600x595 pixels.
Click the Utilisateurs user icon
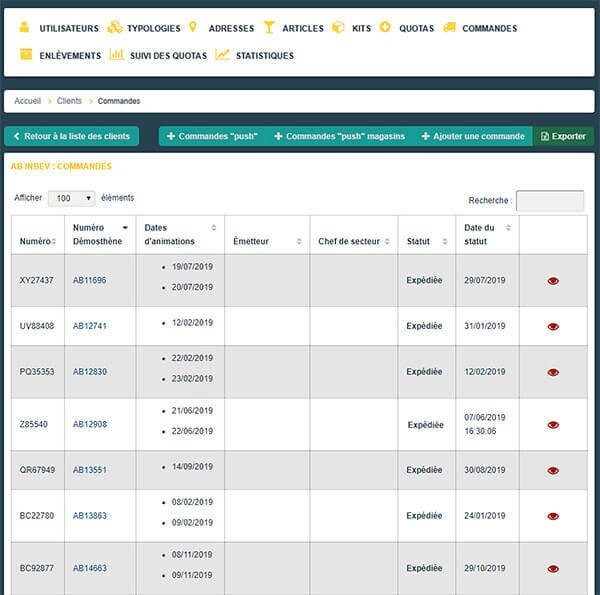(24, 27)
